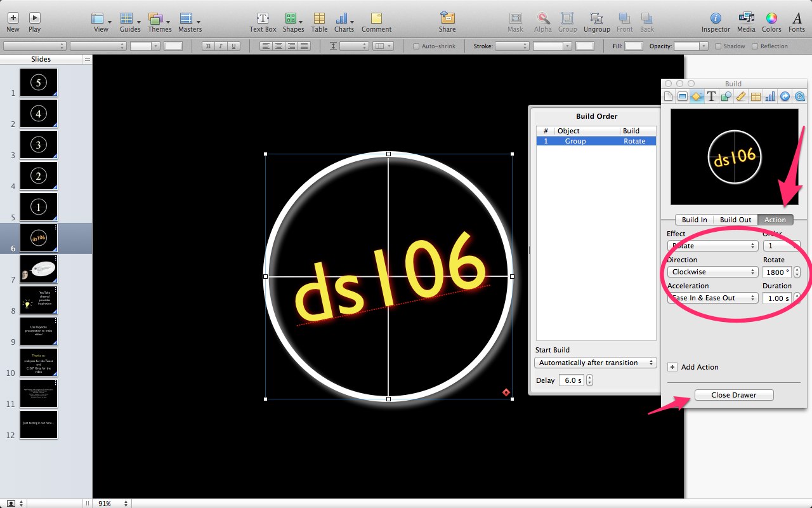
Task: Click the Add Action plus button
Action: point(672,367)
